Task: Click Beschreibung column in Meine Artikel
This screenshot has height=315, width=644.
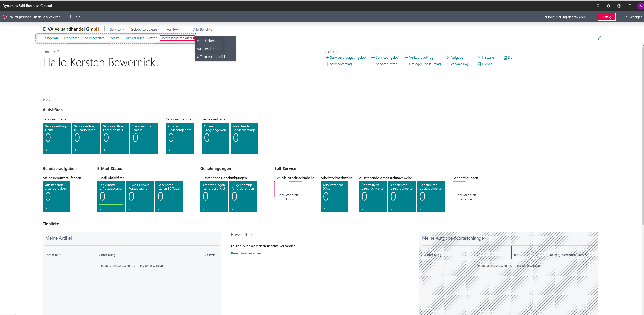Action: click(106, 255)
